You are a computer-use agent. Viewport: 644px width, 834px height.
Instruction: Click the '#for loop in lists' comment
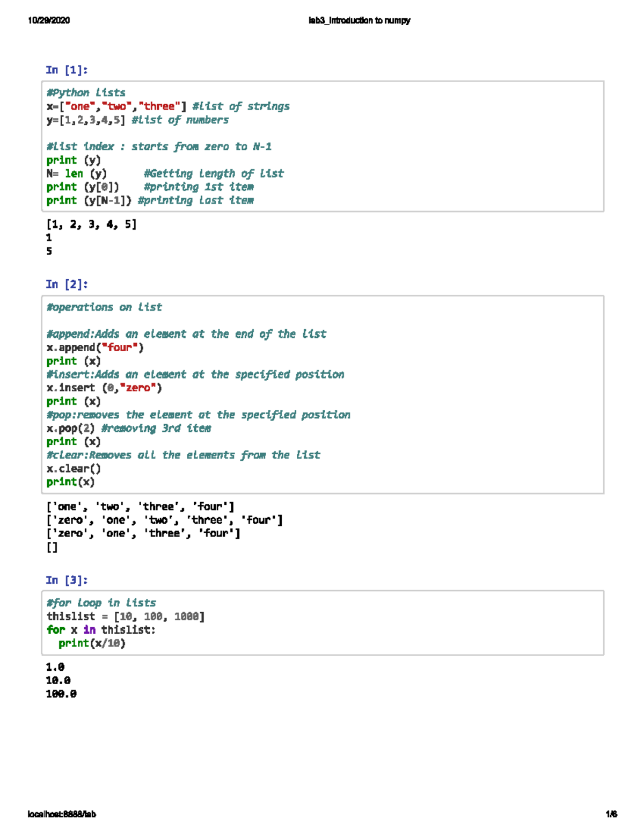(x=101, y=603)
